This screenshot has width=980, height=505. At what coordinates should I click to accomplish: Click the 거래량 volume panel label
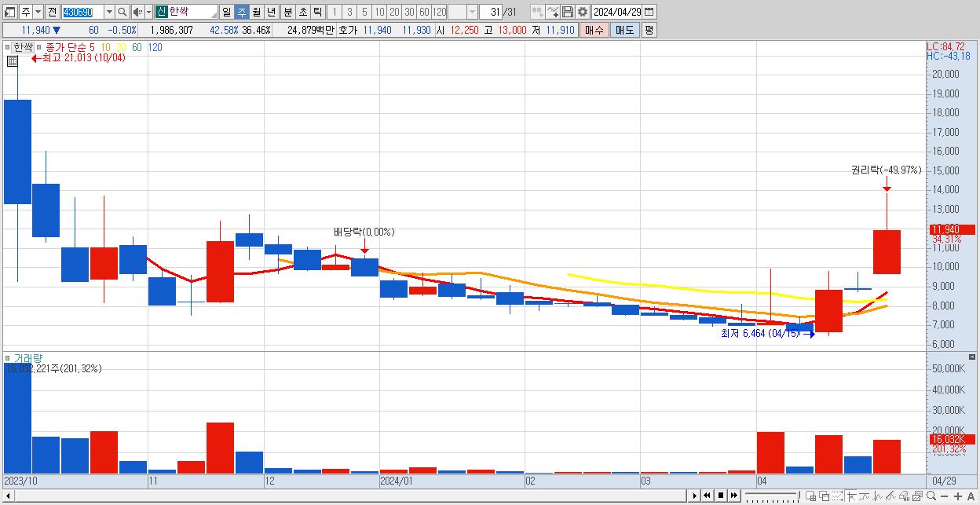tap(27, 358)
